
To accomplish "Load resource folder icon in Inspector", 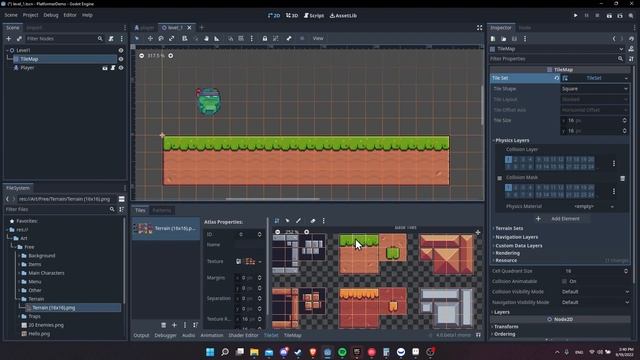I will [504, 39].
